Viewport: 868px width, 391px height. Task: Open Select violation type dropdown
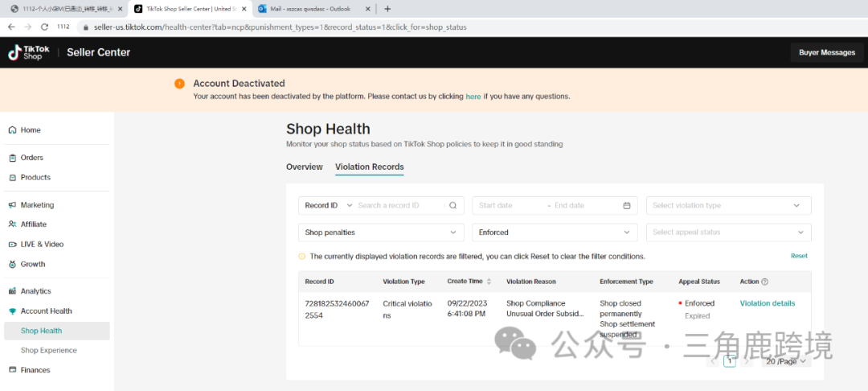[x=728, y=205]
